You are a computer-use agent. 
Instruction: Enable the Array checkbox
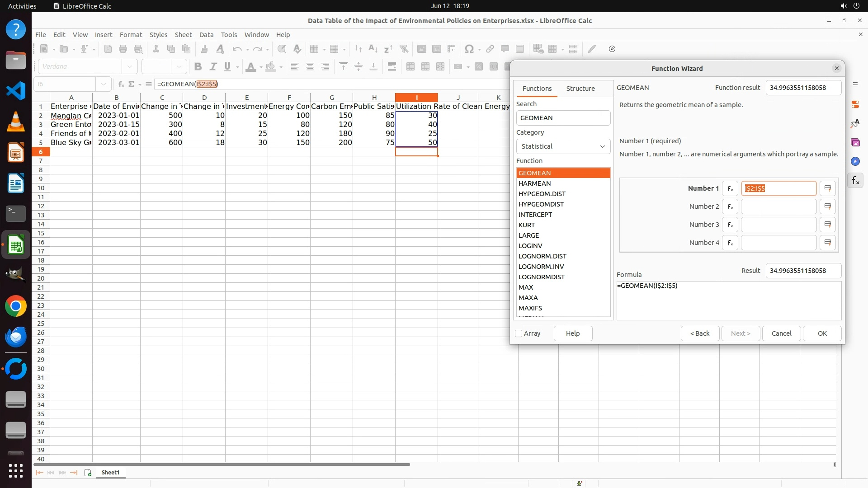519,333
